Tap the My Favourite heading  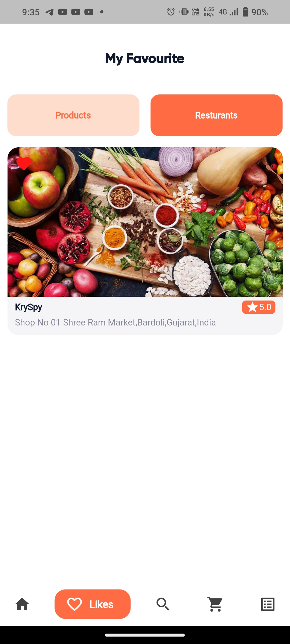pyautogui.click(x=145, y=58)
